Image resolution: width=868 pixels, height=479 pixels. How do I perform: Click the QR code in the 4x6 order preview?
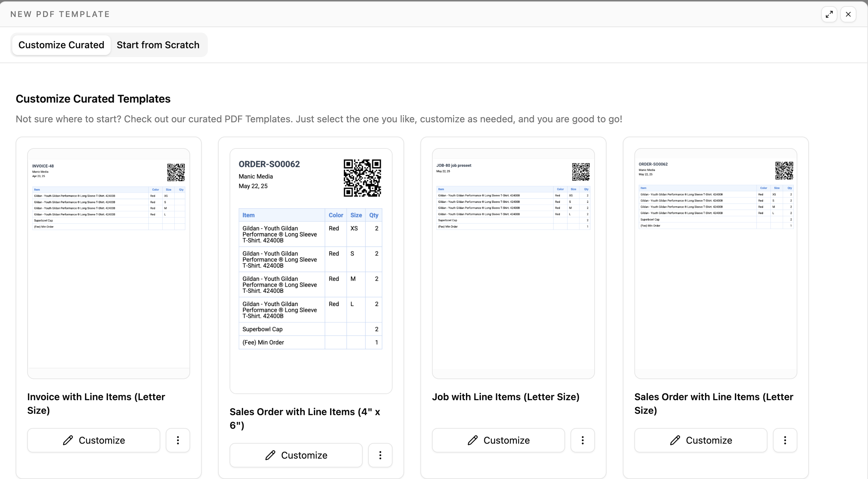tap(362, 178)
